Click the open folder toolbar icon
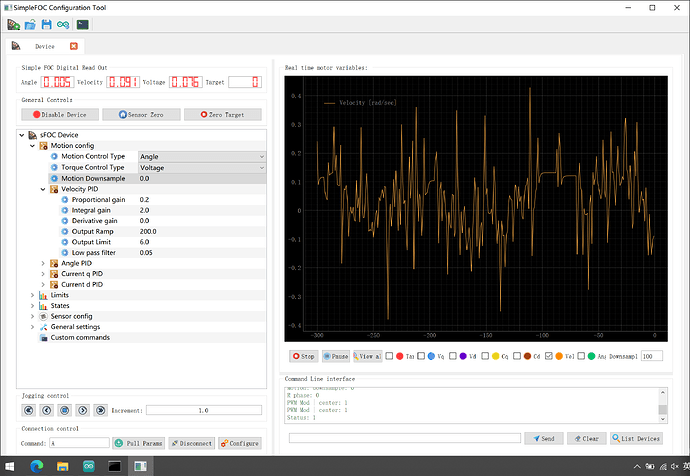The width and height of the screenshot is (690, 476). (30, 25)
